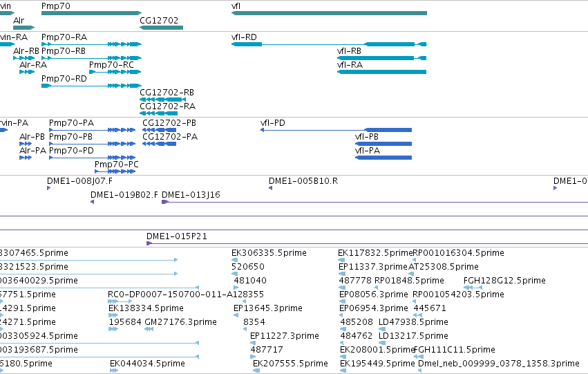Click the 195684 EST label
The height and width of the screenshot is (374, 588).
125,323
